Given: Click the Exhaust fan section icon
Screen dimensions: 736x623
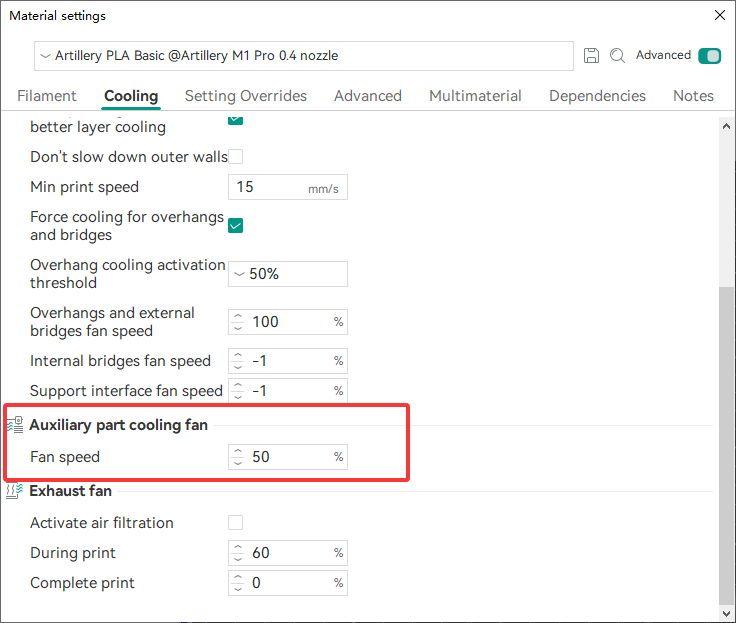Looking at the screenshot, I should click(x=15, y=491).
